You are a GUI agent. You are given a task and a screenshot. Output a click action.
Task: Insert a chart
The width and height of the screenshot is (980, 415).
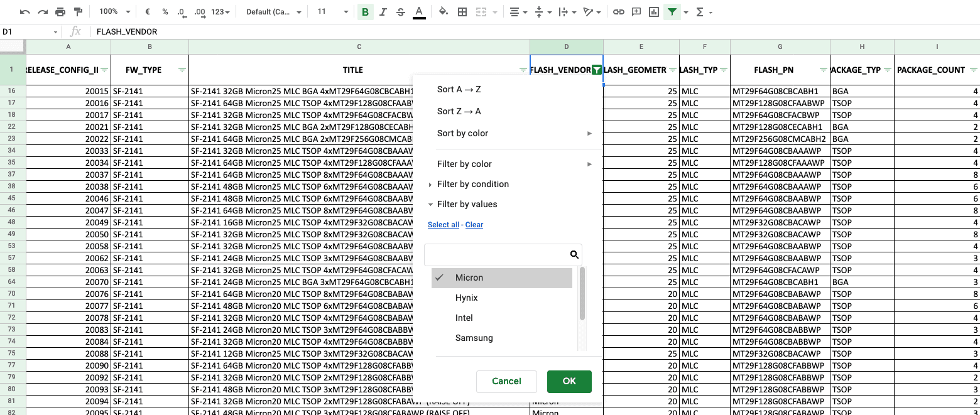coord(654,11)
